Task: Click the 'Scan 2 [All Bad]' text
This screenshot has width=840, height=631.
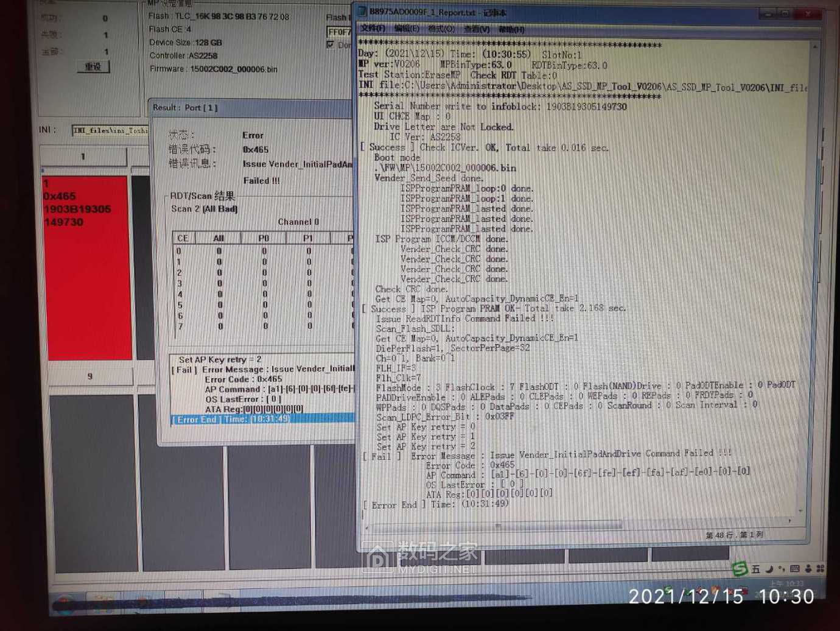Action: pos(205,208)
